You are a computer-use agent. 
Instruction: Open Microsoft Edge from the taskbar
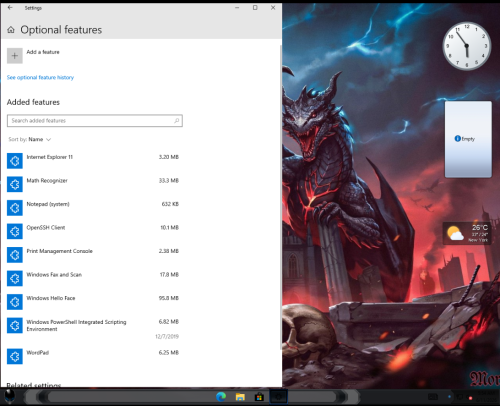(x=221, y=397)
